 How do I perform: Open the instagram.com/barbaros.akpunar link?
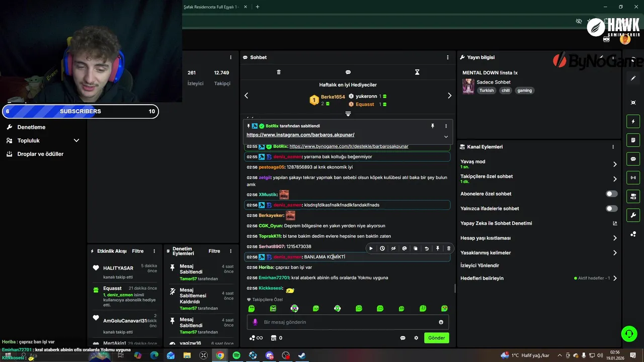(300, 135)
